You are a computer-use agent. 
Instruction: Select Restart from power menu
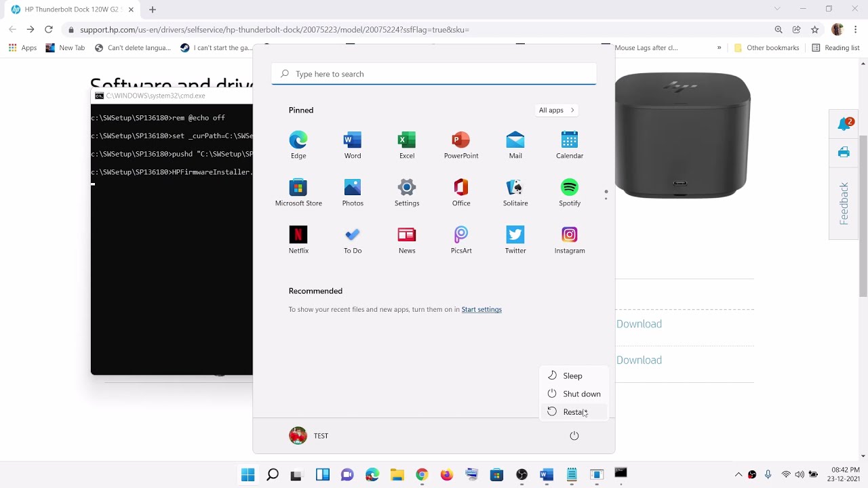point(574,412)
